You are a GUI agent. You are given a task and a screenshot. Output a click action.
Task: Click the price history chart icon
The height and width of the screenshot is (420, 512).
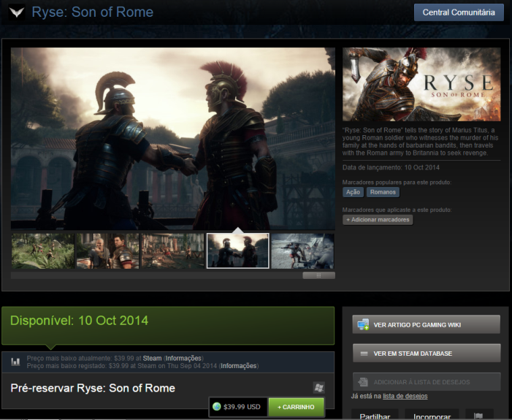15,362
